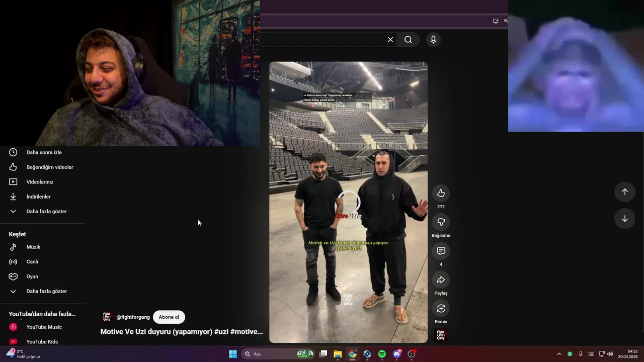Open the @fightforgang channel name
The image size is (644, 362).
pyautogui.click(x=133, y=317)
